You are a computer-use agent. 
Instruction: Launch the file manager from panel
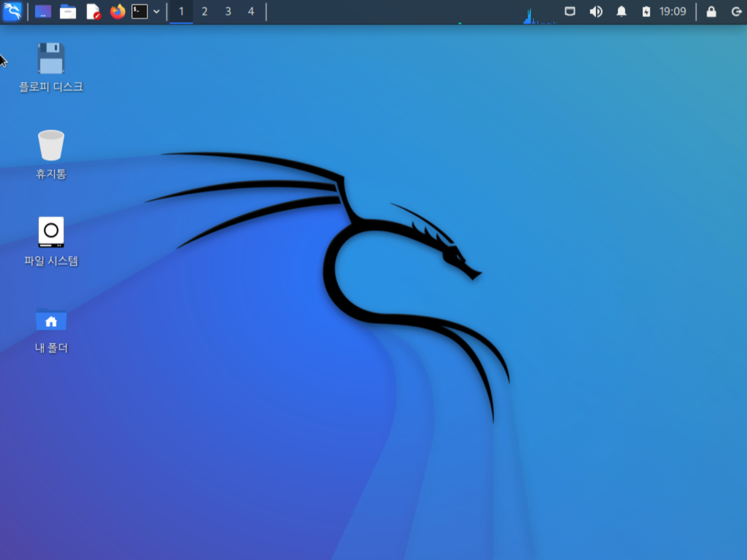point(68,11)
